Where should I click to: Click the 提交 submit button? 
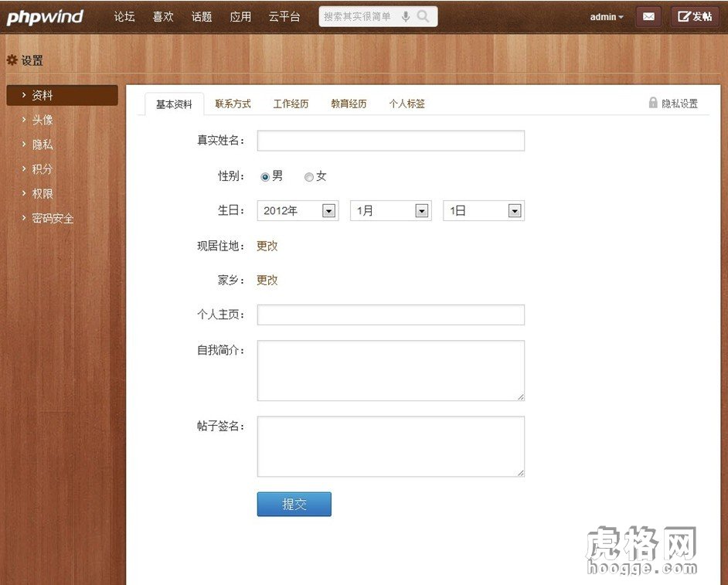click(294, 503)
